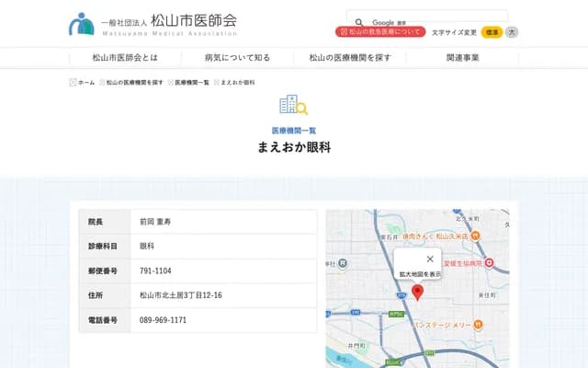Screen dimensions: 588x368
Task: Click 松山の救急医療について red button
Action: pyautogui.click(x=380, y=32)
